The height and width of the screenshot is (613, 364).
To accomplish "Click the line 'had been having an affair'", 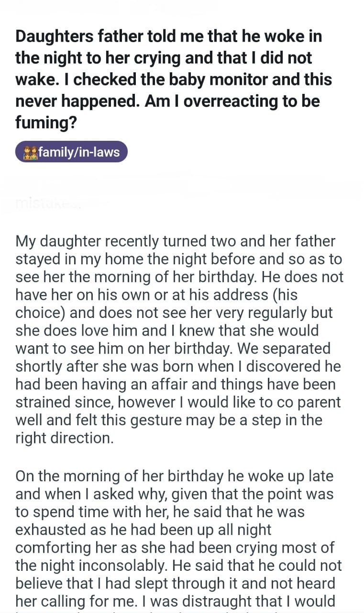I will point(176,385).
